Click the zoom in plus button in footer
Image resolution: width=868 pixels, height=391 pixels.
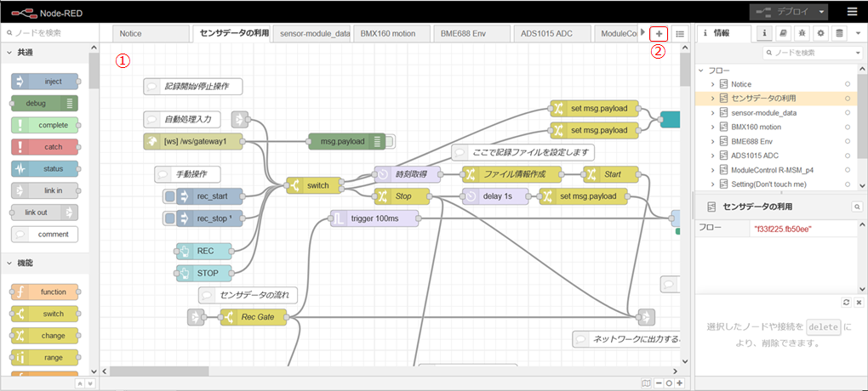pyautogui.click(x=680, y=383)
